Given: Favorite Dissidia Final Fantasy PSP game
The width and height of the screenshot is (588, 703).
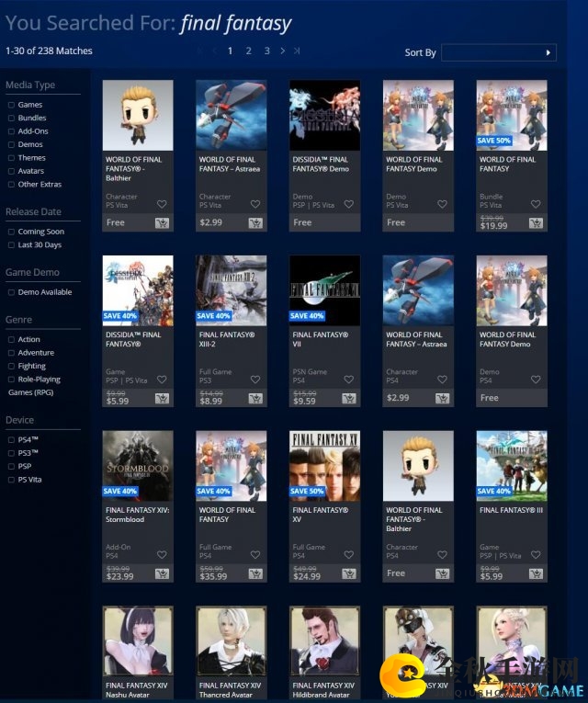Looking at the screenshot, I should click(162, 380).
